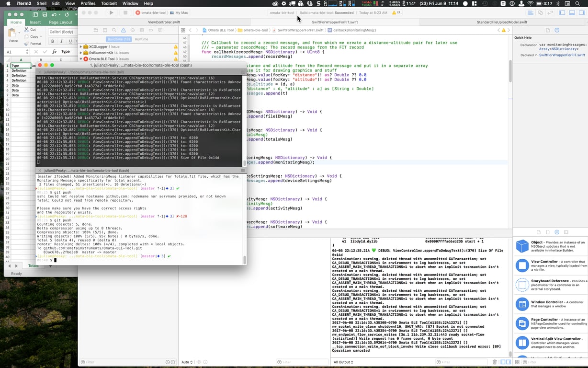Collapse the Omata BLE Tool issues group
Image resolution: width=588 pixels, height=368 pixels.
pyautogui.click(x=80, y=59)
